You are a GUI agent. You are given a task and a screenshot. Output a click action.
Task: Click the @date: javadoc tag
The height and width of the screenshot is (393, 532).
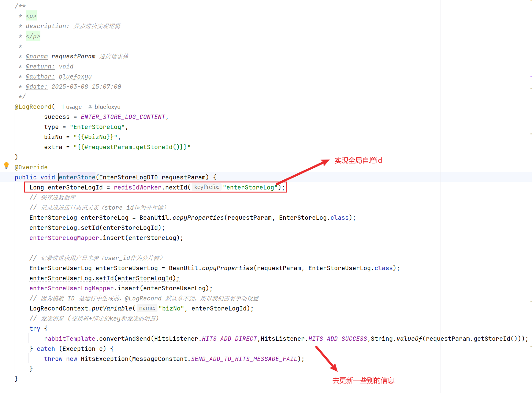pyautogui.click(x=37, y=86)
